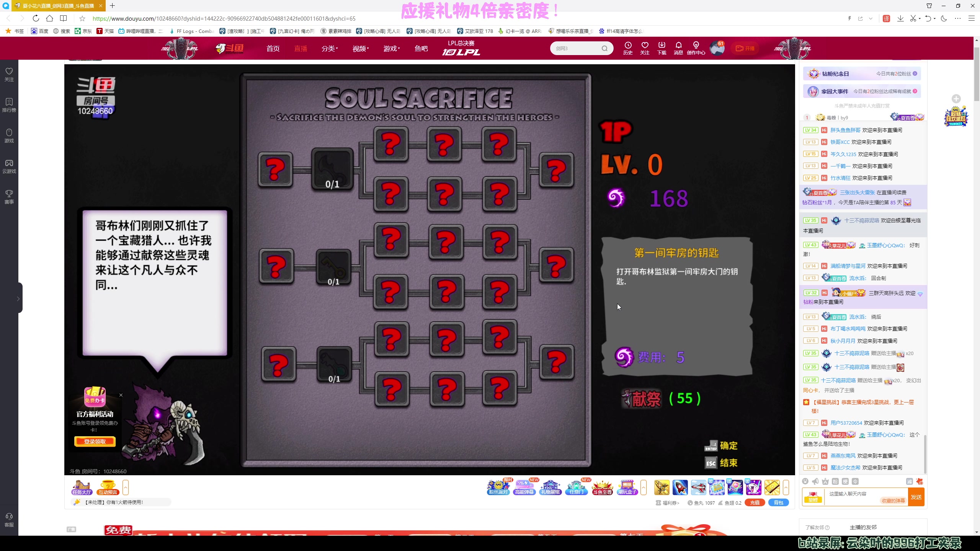The height and width of the screenshot is (551, 980).
Task: Open 潮玩盒子 activity icon
Action: [627, 487]
